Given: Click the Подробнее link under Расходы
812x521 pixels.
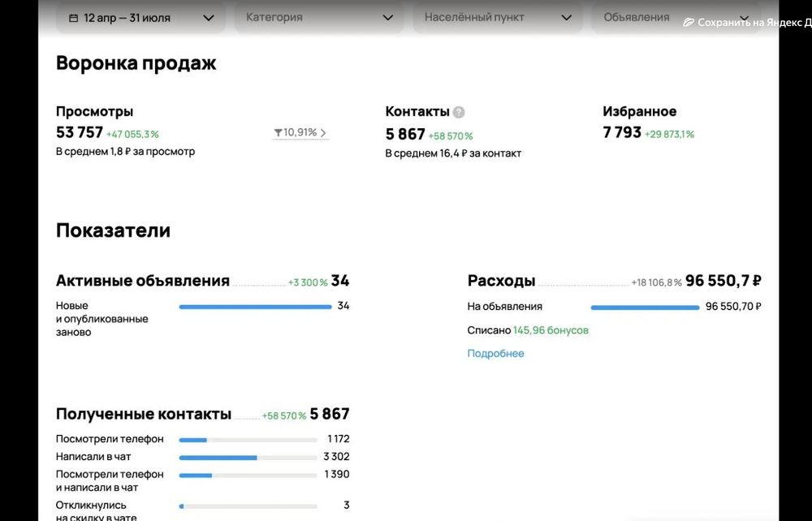Looking at the screenshot, I should 495,353.
